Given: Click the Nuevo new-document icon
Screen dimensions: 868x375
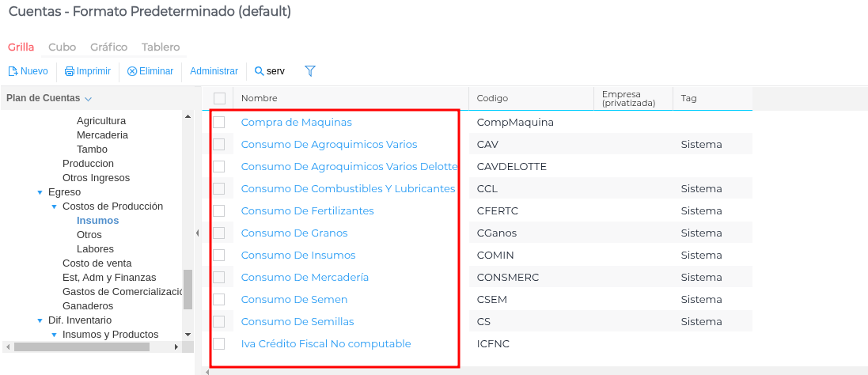Looking at the screenshot, I should coord(13,71).
